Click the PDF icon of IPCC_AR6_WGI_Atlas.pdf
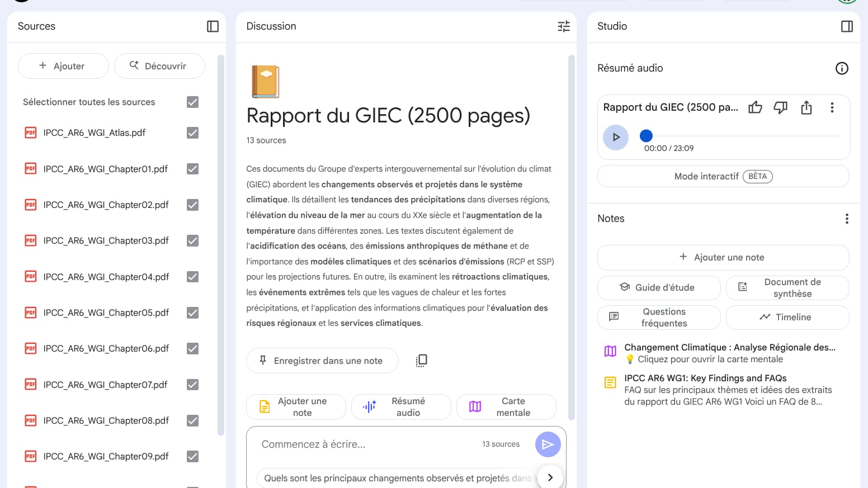 31,132
